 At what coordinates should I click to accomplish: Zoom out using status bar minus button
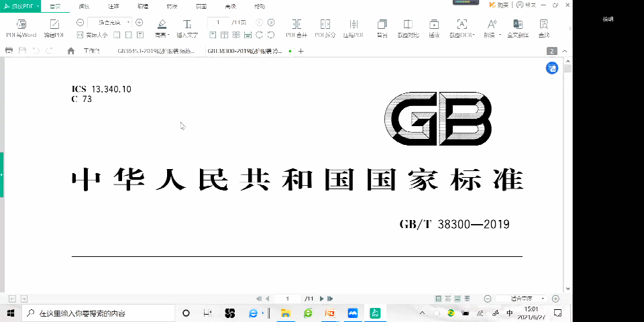coord(488,299)
